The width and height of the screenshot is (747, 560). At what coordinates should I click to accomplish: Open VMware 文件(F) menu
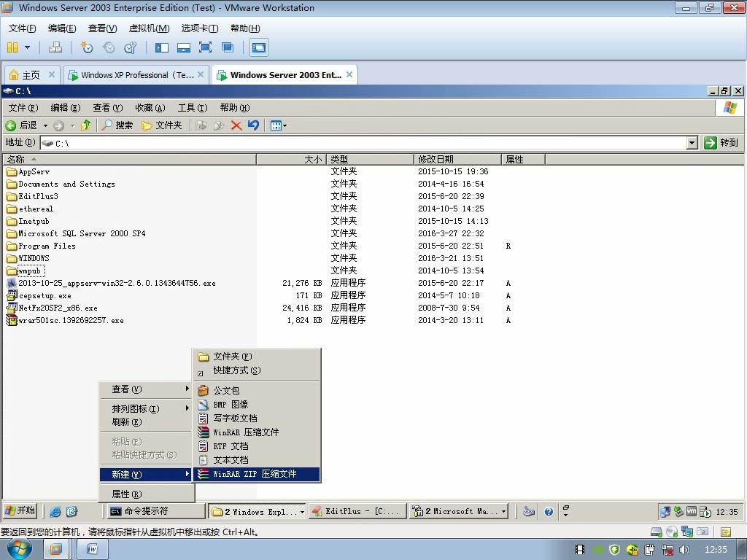pos(23,28)
